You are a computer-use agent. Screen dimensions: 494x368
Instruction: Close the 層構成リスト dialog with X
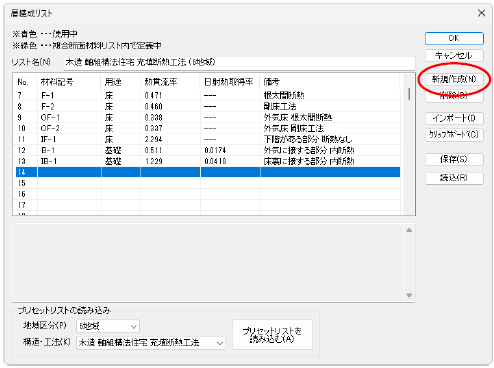pyautogui.click(x=481, y=13)
